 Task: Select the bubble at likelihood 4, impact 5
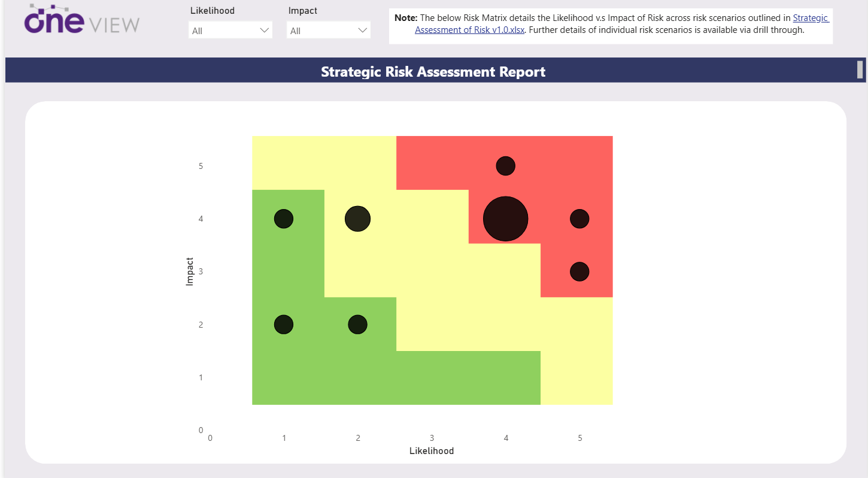(x=506, y=166)
